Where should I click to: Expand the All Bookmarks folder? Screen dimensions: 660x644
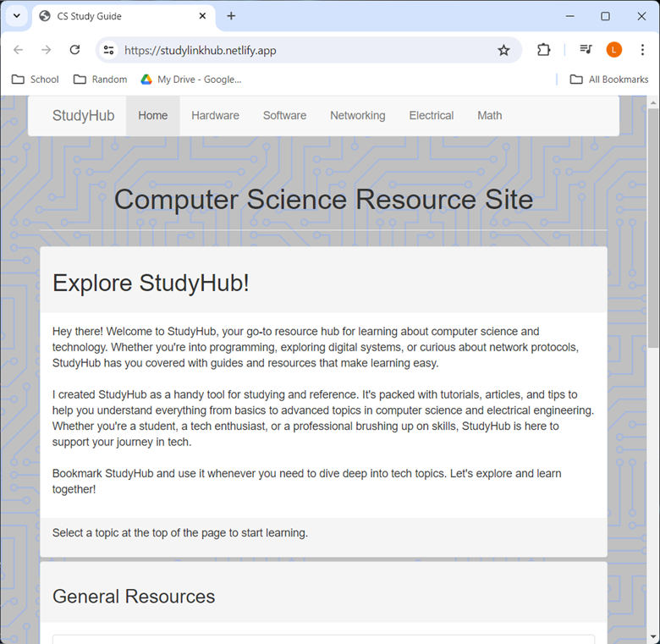click(x=608, y=80)
